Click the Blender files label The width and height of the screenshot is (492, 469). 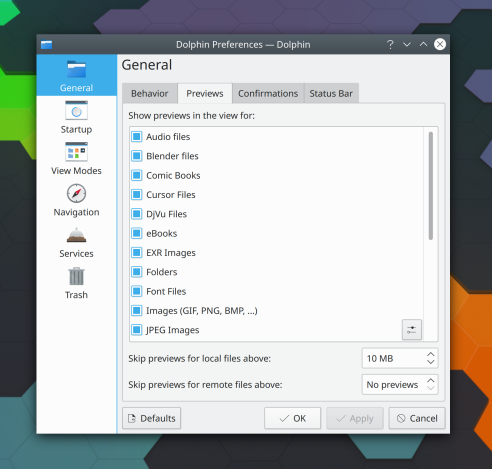point(172,156)
